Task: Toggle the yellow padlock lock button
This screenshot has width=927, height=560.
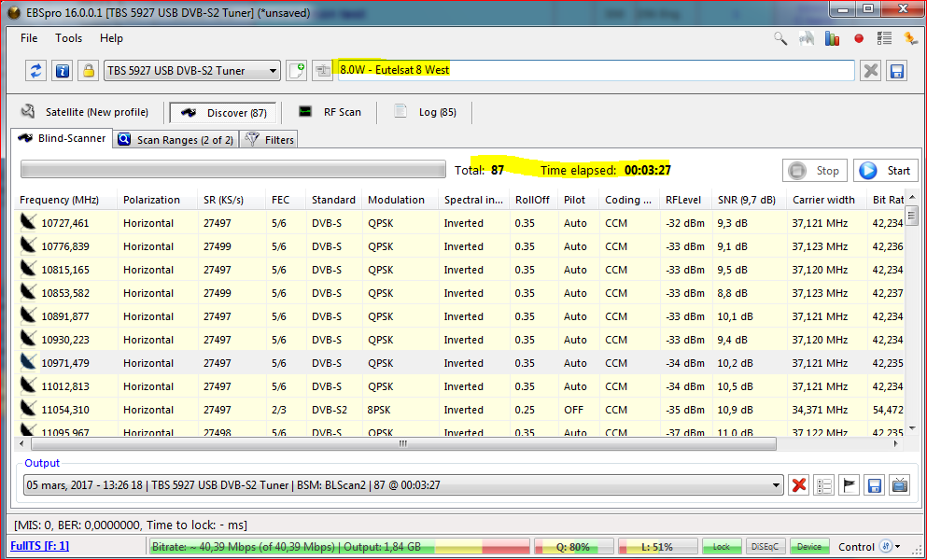Action: click(88, 71)
